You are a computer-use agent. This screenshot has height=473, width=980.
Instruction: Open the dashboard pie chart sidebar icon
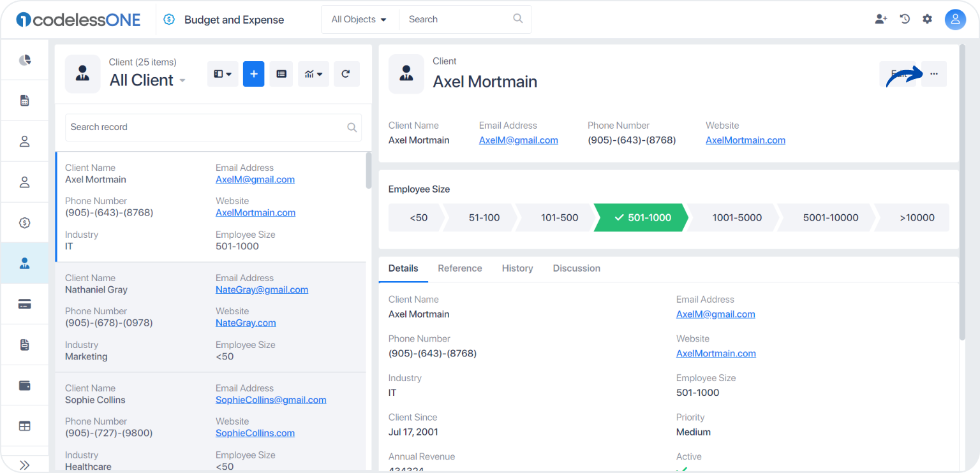(x=25, y=60)
